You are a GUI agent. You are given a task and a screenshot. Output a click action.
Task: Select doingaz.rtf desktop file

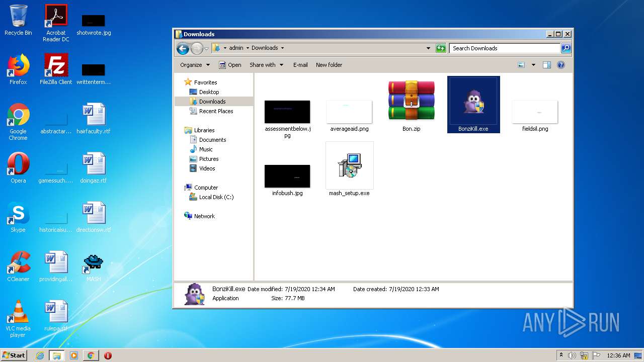(x=94, y=168)
